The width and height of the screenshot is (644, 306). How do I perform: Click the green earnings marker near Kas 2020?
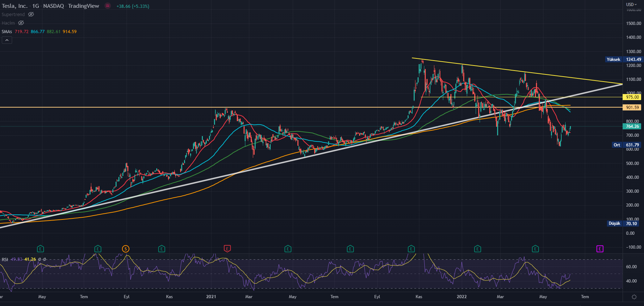click(162, 249)
